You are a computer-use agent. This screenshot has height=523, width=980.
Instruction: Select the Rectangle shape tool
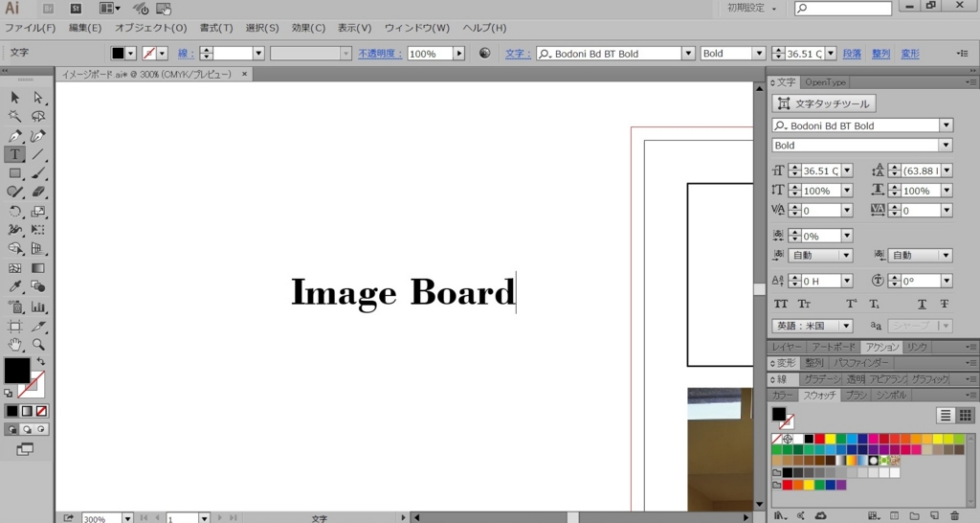(15, 173)
